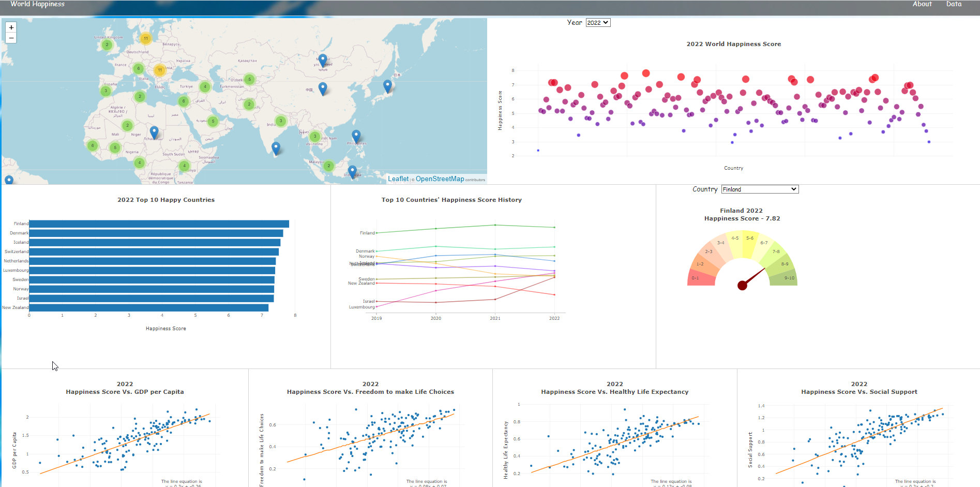Click the blue pin over Japan

pyautogui.click(x=387, y=86)
